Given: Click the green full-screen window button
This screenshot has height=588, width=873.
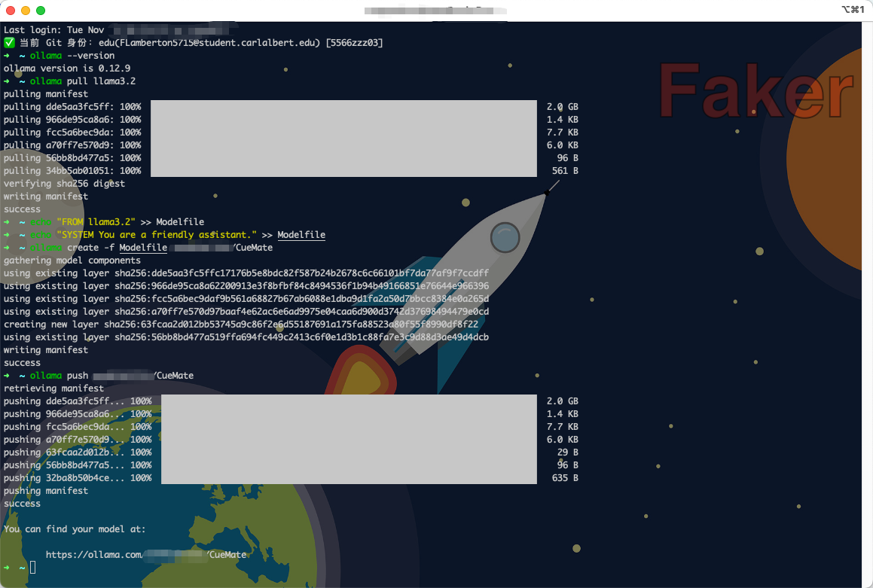Looking at the screenshot, I should pos(41,11).
